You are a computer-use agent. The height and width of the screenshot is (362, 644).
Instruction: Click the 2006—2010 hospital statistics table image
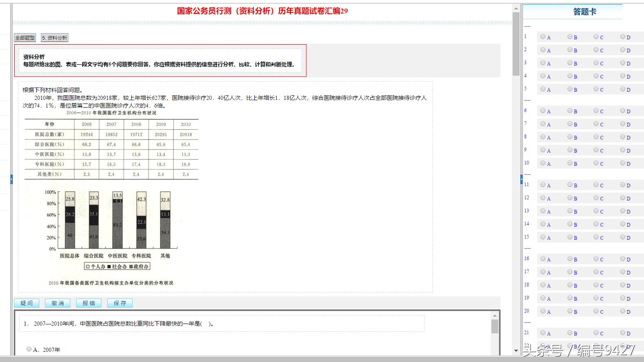coord(111,145)
